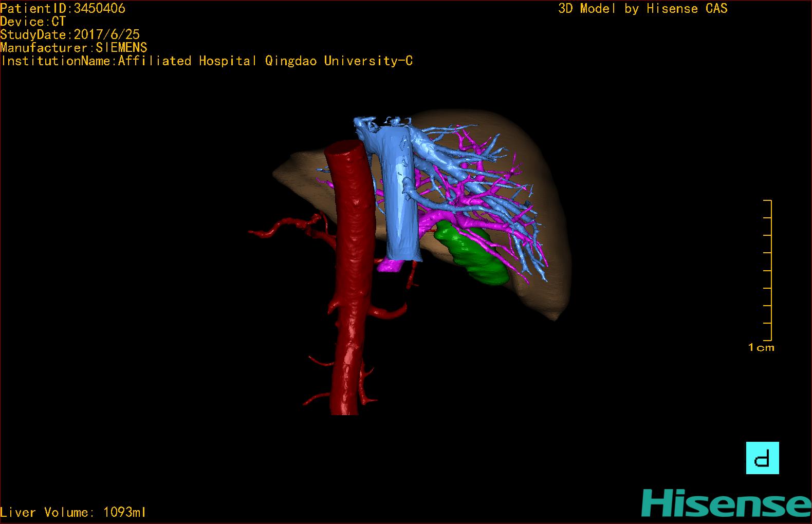
Task: Click the 1cm scale label
Action: 761,348
